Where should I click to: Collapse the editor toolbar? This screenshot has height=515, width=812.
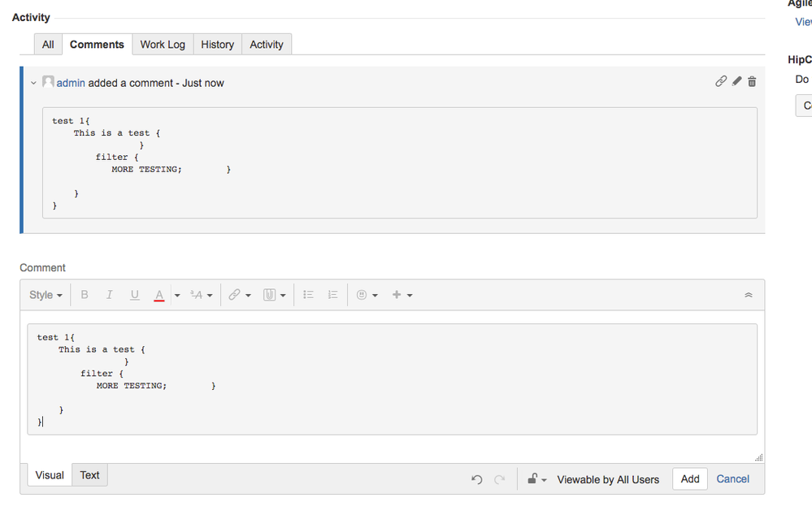point(749,295)
